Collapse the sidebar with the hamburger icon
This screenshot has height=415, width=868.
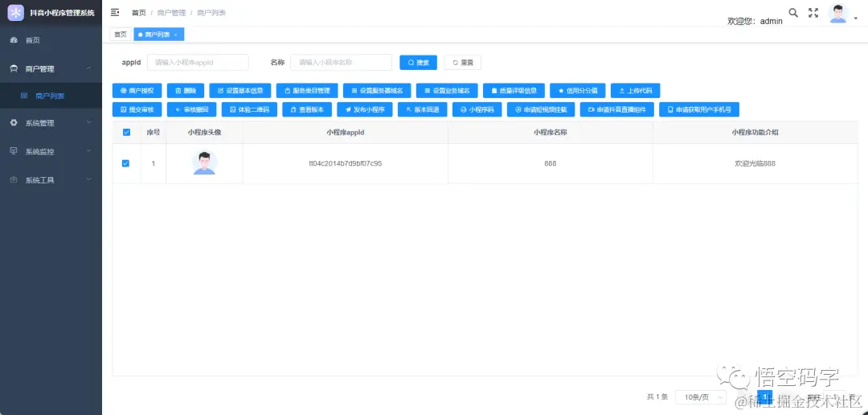[x=115, y=12]
